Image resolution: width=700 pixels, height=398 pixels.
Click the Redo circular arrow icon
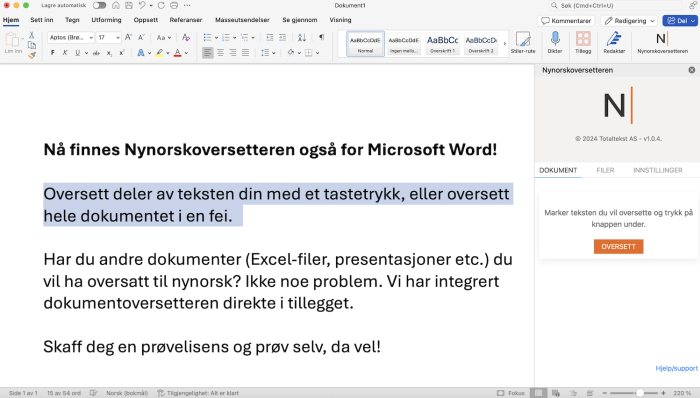click(x=161, y=5)
